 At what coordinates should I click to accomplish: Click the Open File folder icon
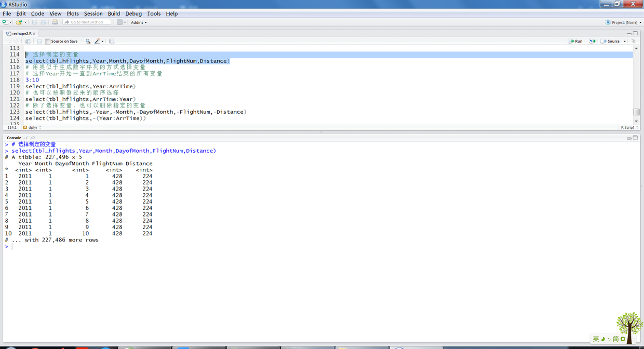click(19, 22)
